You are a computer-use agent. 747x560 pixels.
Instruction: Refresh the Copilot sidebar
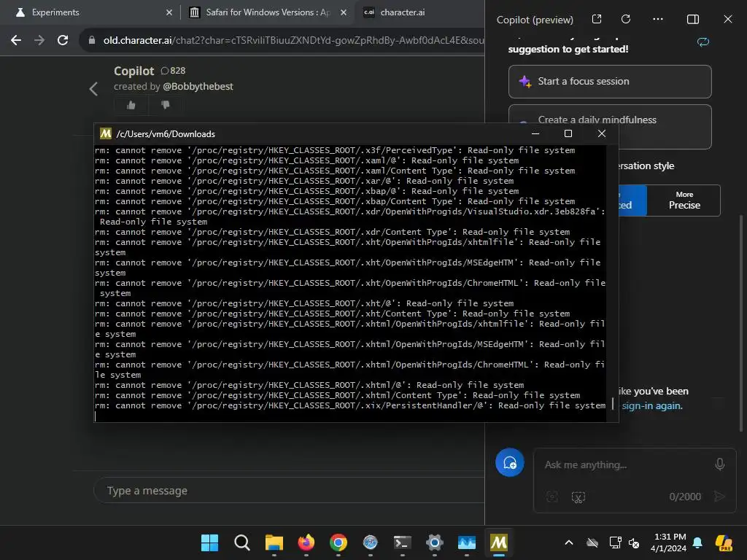point(626,19)
